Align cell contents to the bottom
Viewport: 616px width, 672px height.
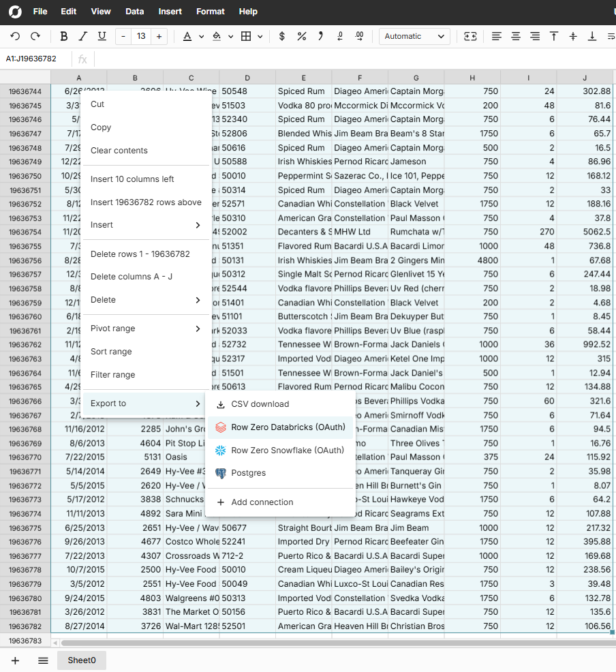pyautogui.click(x=592, y=36)
